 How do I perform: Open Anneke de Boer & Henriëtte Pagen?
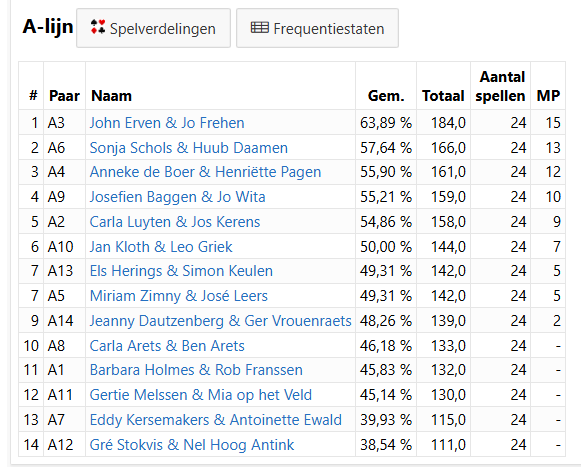205,172
